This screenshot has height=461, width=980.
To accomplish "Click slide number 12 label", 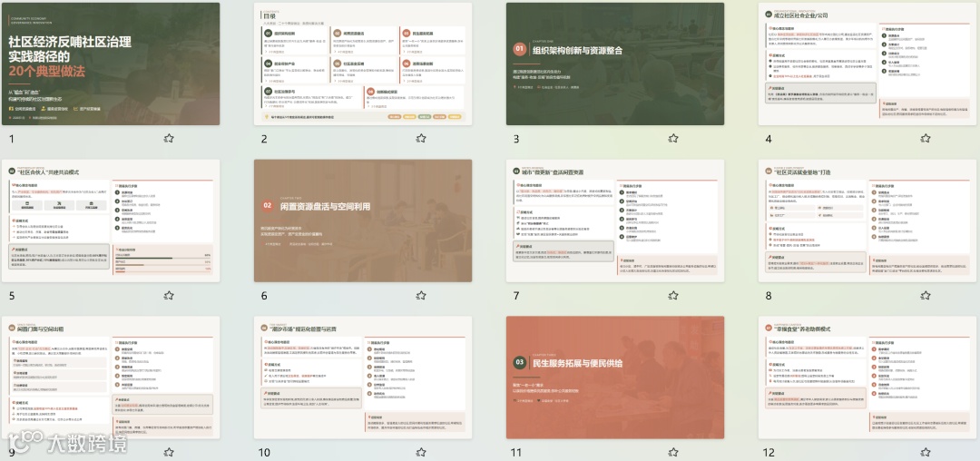I will pos(770,453).
